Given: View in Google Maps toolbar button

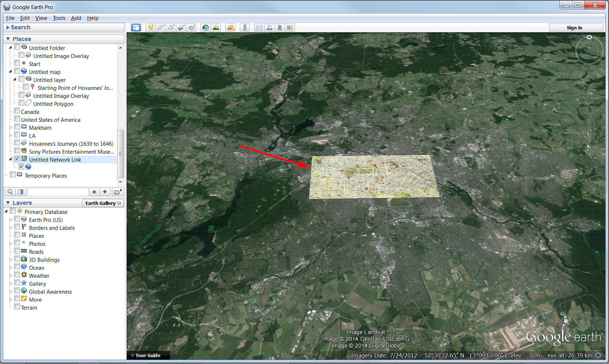Looking at the screenshot, I should [290, 28].
